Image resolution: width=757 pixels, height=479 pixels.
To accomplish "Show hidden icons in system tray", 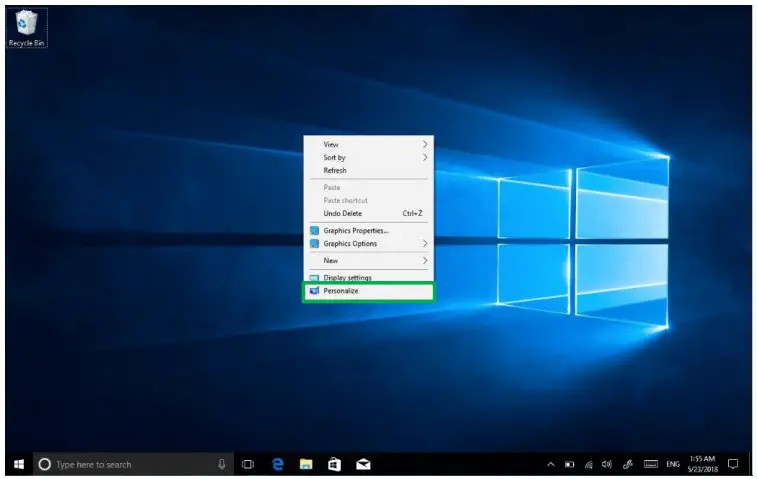I will click(x=550, y=465).
